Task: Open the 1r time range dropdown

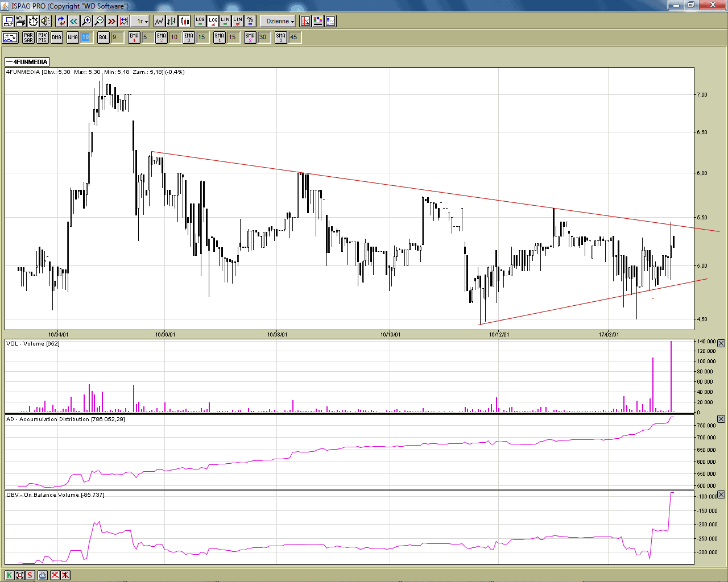Action: pos(142,21)
